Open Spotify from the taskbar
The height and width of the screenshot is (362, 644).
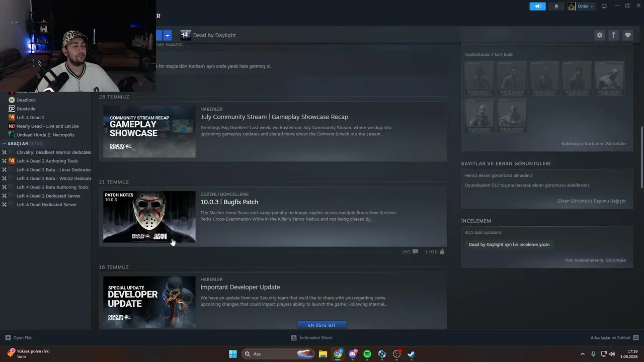367,354
